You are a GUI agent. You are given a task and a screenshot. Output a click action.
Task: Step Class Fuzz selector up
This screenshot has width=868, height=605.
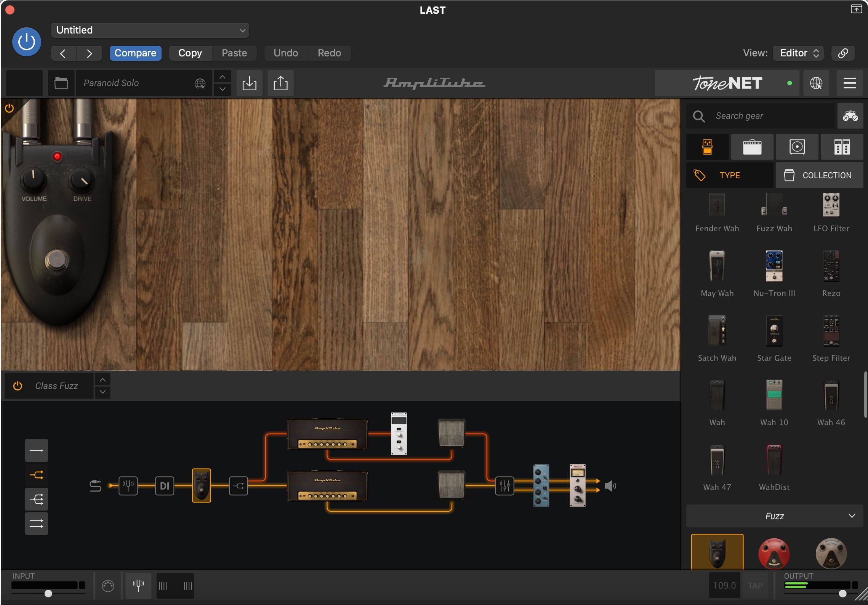102,380
